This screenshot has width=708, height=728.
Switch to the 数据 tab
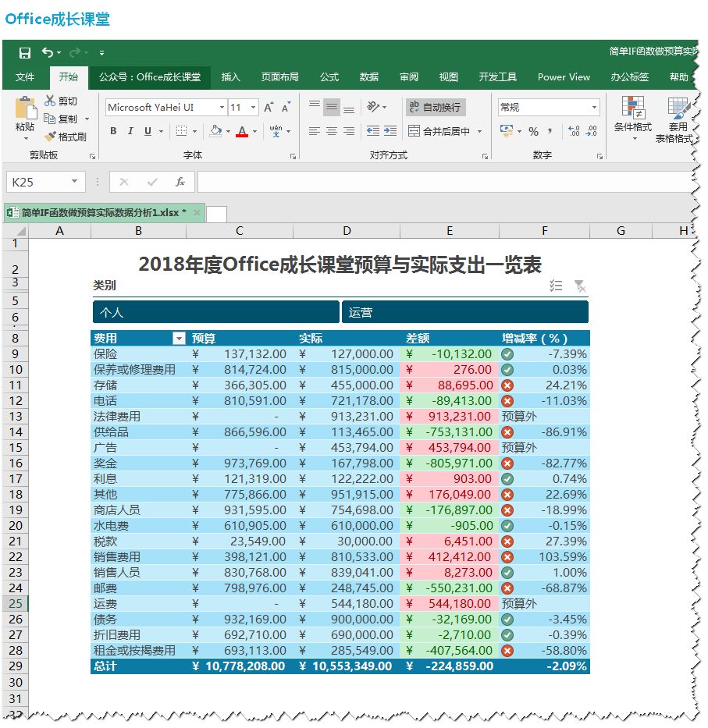369,77
